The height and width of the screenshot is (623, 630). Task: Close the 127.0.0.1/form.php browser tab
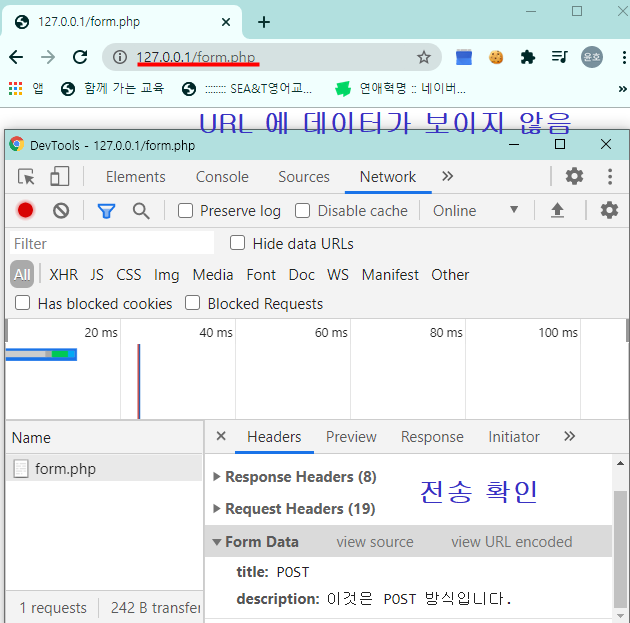226,22
